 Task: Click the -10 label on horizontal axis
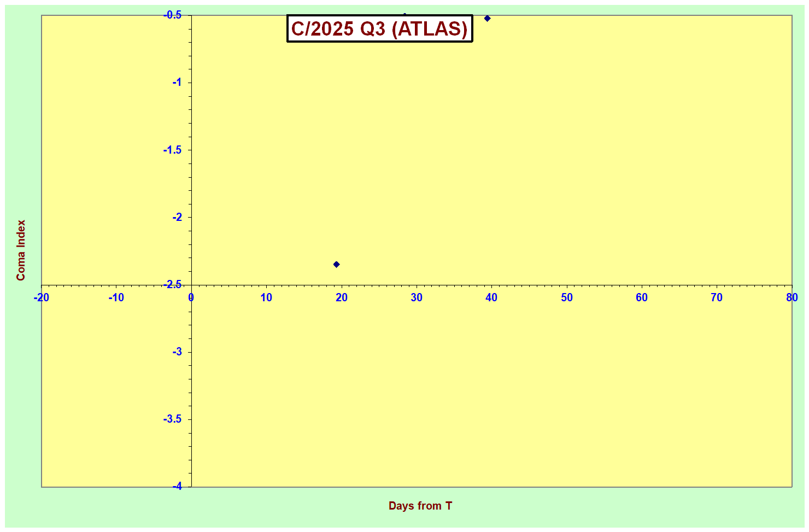pyautogui.click(x=116, y=297)
